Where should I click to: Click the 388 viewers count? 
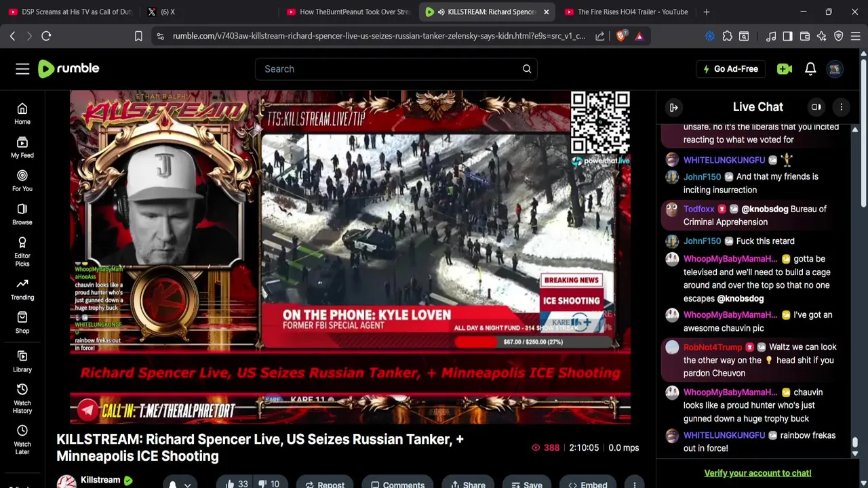point(546,447)
